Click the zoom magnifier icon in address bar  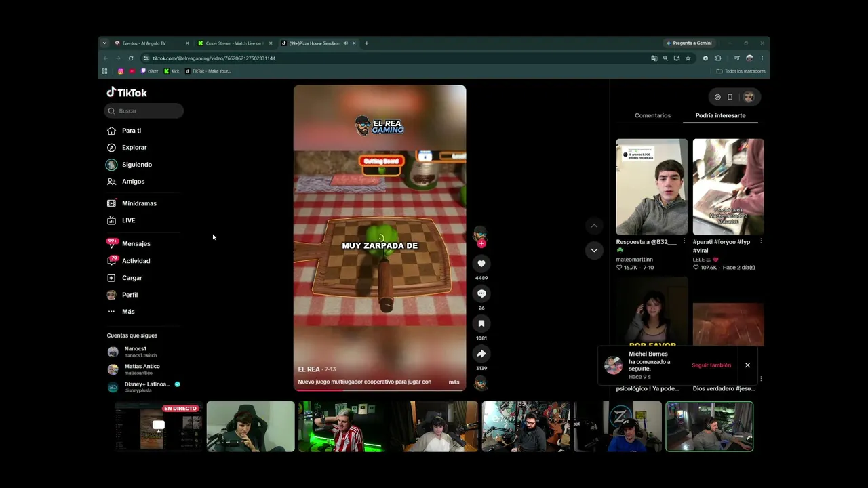tap(665, 58)
